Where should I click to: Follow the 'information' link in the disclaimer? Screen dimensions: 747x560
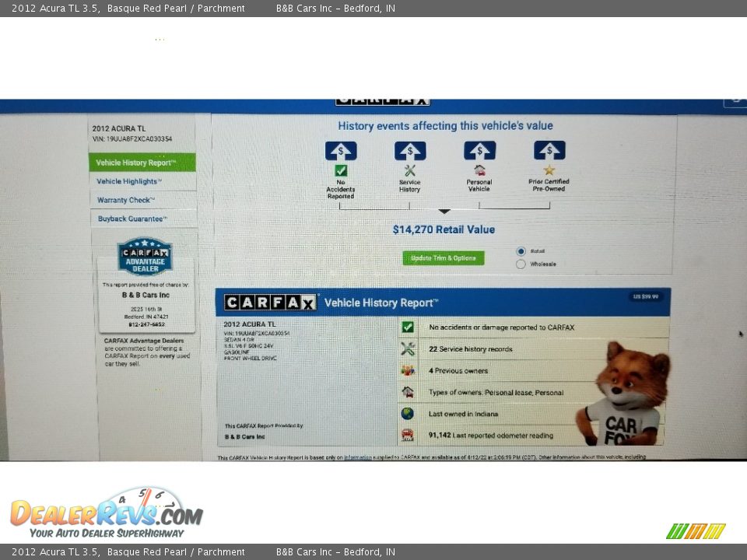click(358, 457)
